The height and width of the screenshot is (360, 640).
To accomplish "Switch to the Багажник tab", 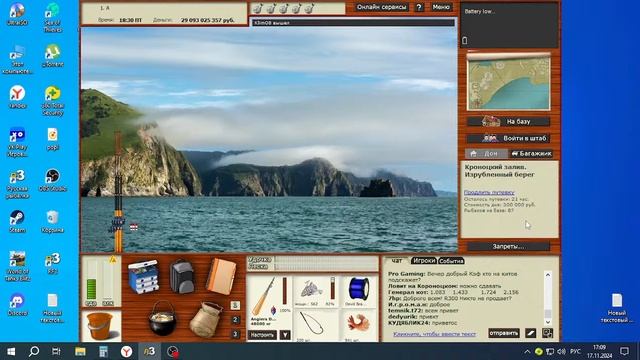I will pos(532,153).
